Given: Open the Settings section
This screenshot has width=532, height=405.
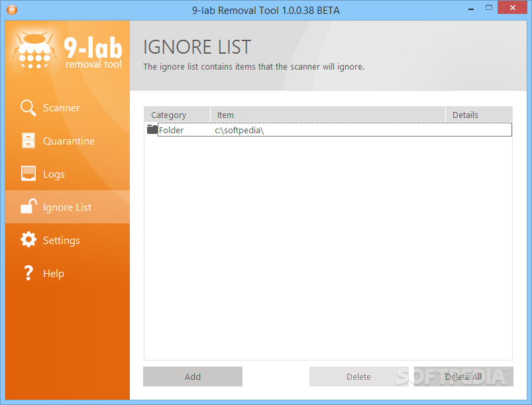Looking at the screenshot, I should coord(67,240).
